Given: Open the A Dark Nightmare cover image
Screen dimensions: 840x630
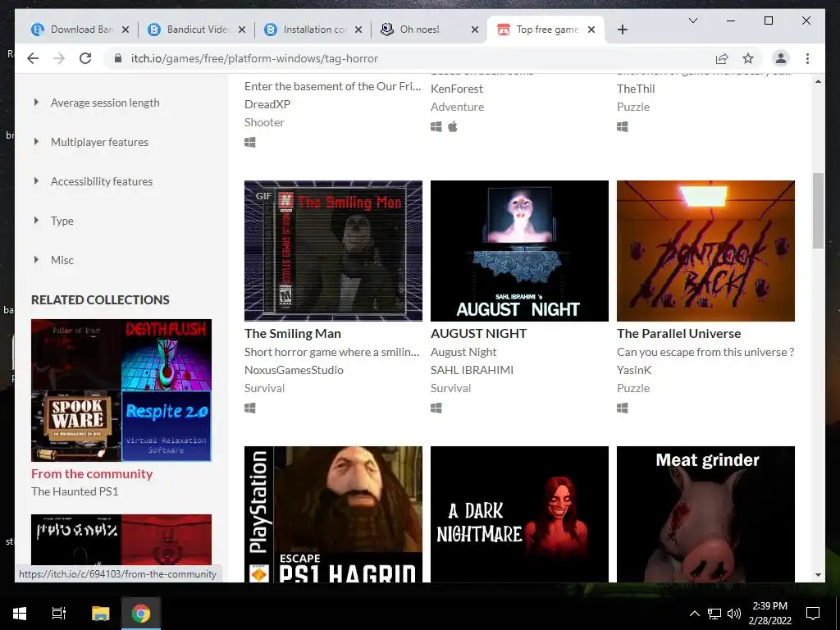Looking at the screenshot, I should click(x=519, y=514).
